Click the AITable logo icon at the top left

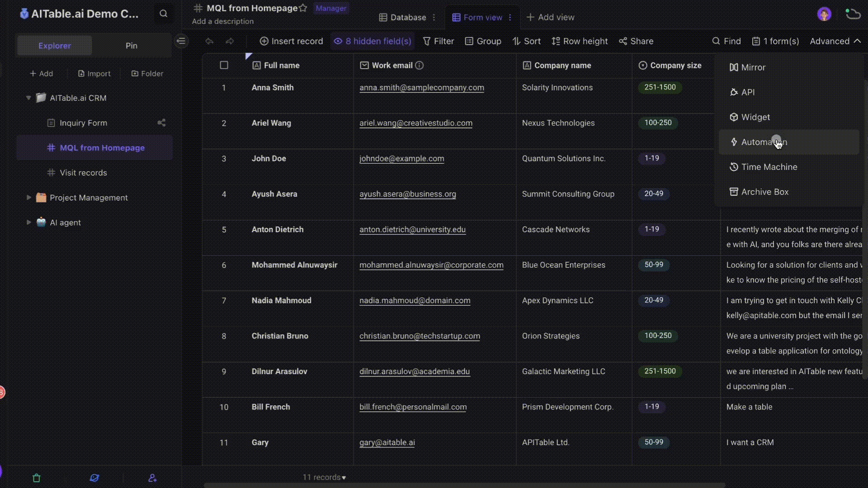(24, 14)
